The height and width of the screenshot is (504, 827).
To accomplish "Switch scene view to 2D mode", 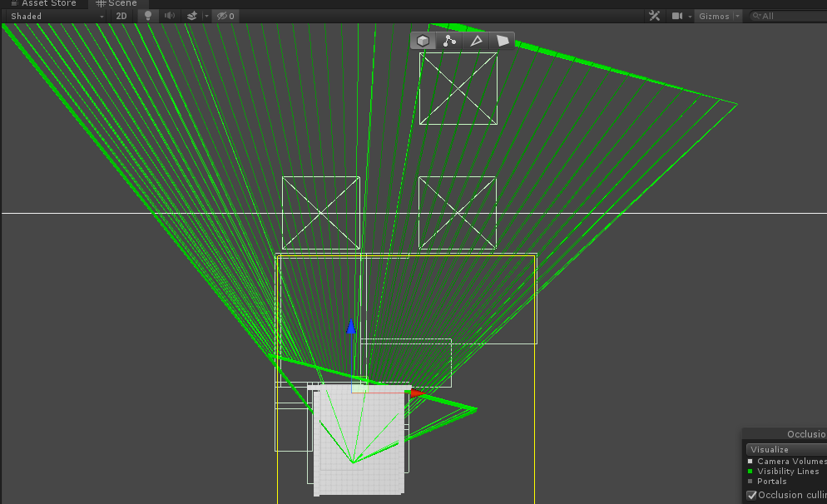I will [121, 16].
